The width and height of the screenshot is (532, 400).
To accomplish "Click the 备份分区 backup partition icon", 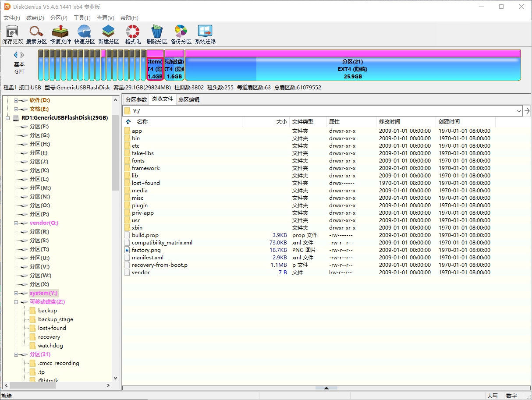I will [x=181, y=34].
